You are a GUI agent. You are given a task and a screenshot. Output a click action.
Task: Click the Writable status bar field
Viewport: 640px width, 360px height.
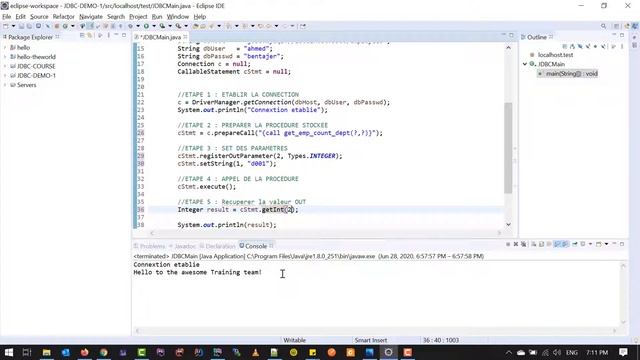pyautogui.click(x=295, y=340)
